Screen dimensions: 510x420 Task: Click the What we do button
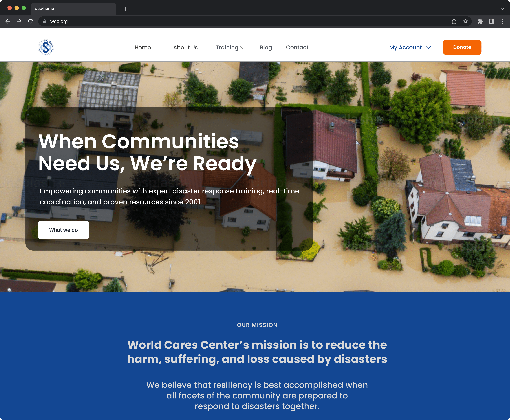coord(63,230)
